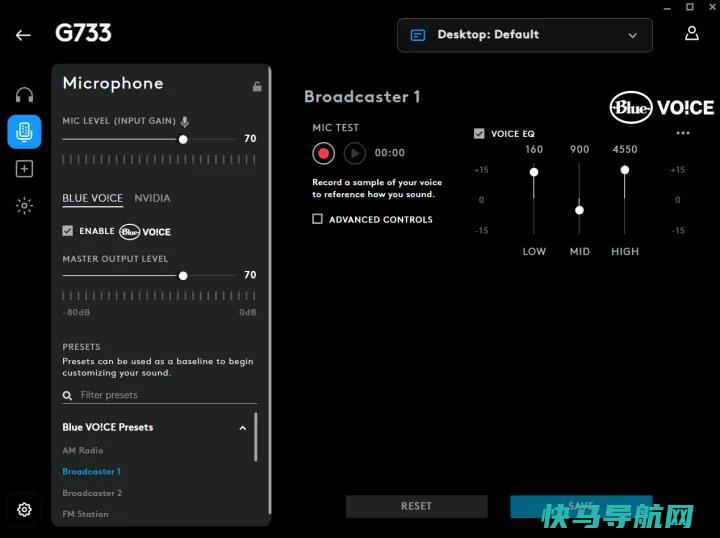Start recording with the red record button
The image size is (720, 538).
[323, 153]
